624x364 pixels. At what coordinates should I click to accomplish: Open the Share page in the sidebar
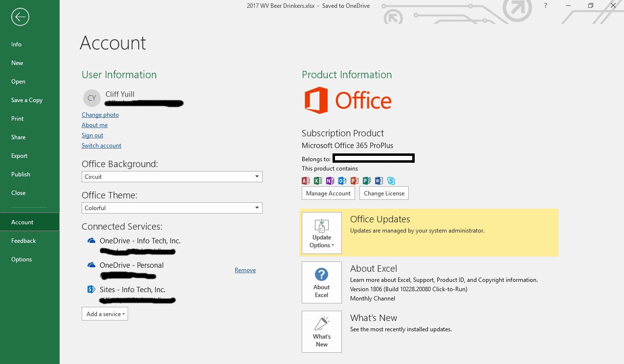pyautogui.click(x=30, y=137)
